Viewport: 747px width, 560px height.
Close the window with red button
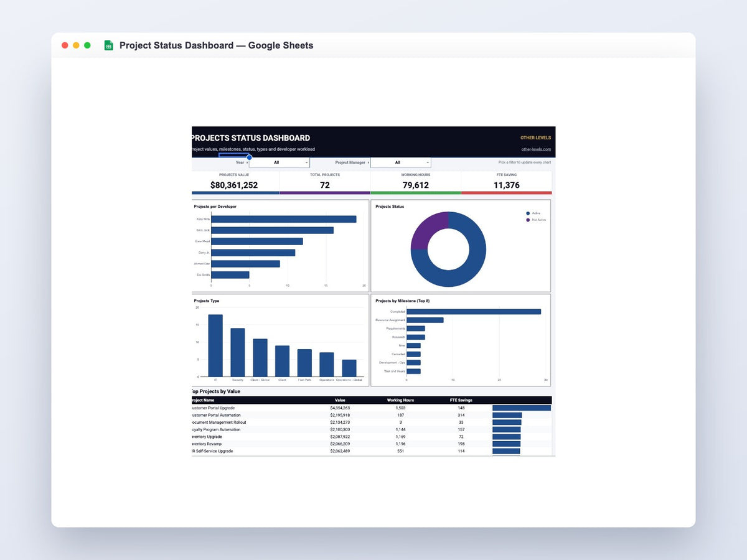pyautogui.click(x=65, y=45)
